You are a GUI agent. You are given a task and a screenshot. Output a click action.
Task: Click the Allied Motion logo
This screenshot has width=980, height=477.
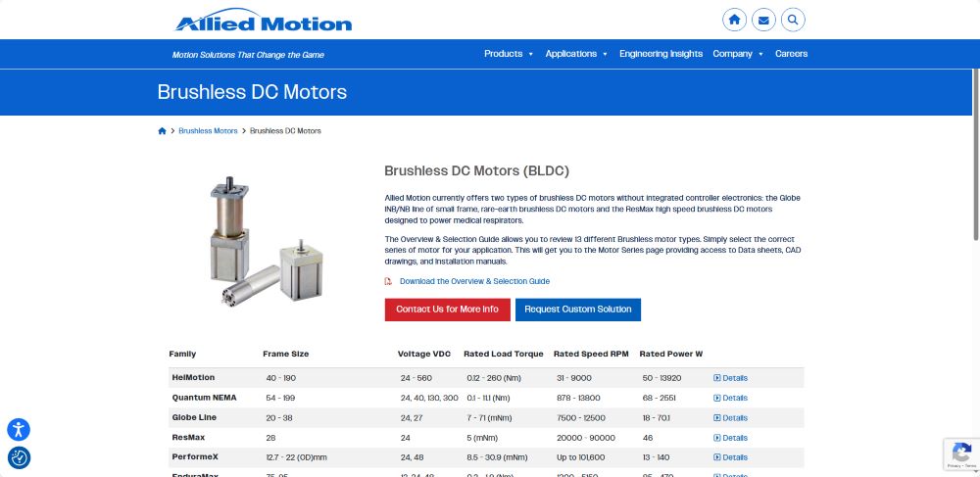point(263,20)
